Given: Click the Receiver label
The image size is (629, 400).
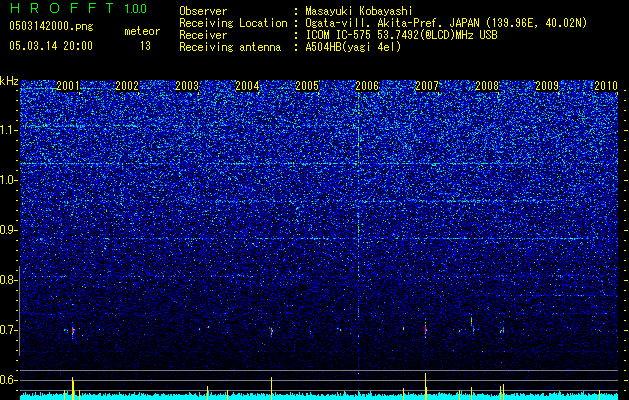Looking at the screenshot, I should point(203,35).
